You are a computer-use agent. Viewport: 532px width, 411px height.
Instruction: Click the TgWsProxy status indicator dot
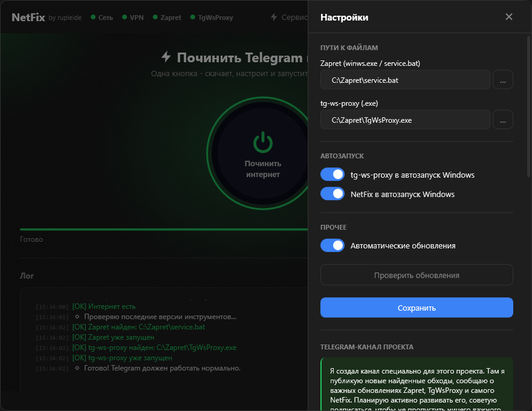(x=192, y=17)
